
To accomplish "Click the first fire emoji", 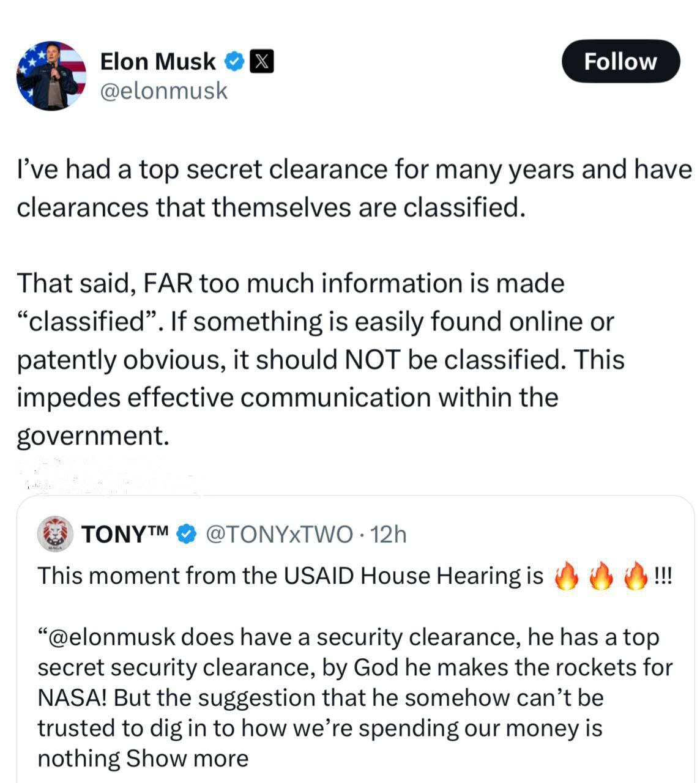I will click(x=566, y=576).
